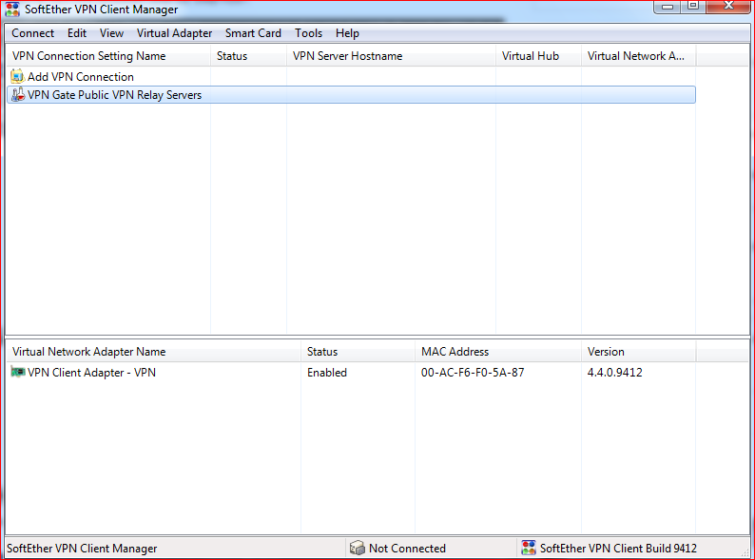The width and height of the screenshot is (755, 560).
Task: Sort by Virtual Network Adapter Name column
Action: pyautogui.click(x=154, y=352)
